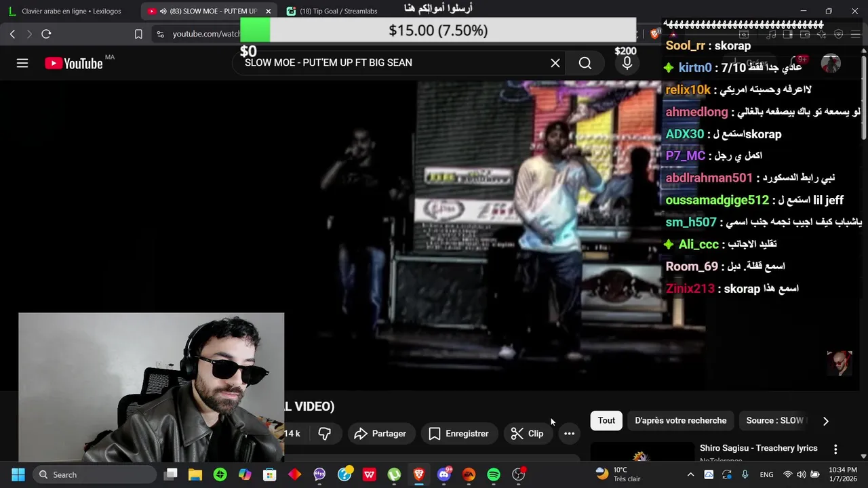The height and width of the screenshot is (488, 868).
Task: Go back one page in the browser
Action: coord(12,34)
